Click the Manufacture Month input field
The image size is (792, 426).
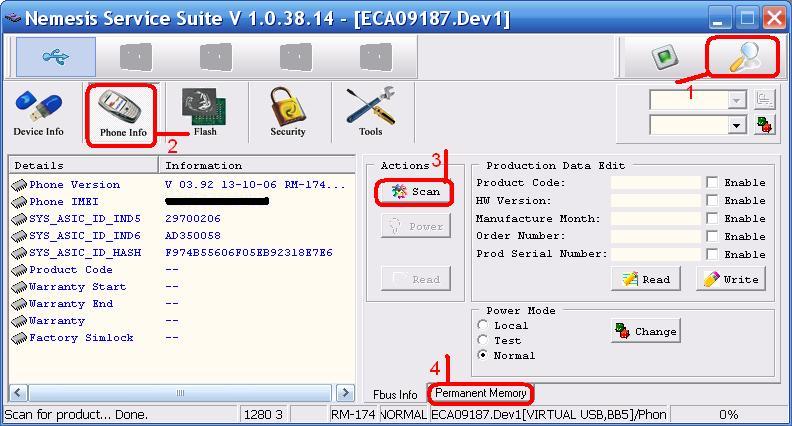pos(656,218)
